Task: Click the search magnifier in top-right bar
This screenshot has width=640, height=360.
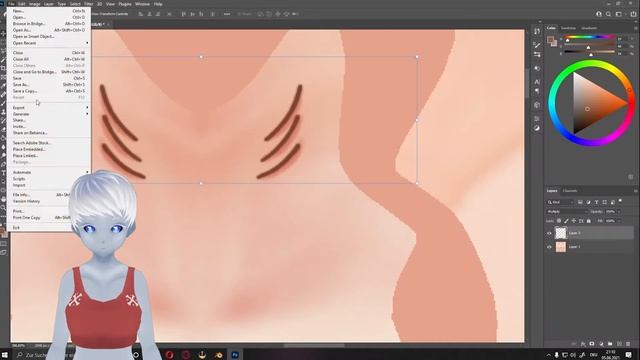Action: pos(608,14)
